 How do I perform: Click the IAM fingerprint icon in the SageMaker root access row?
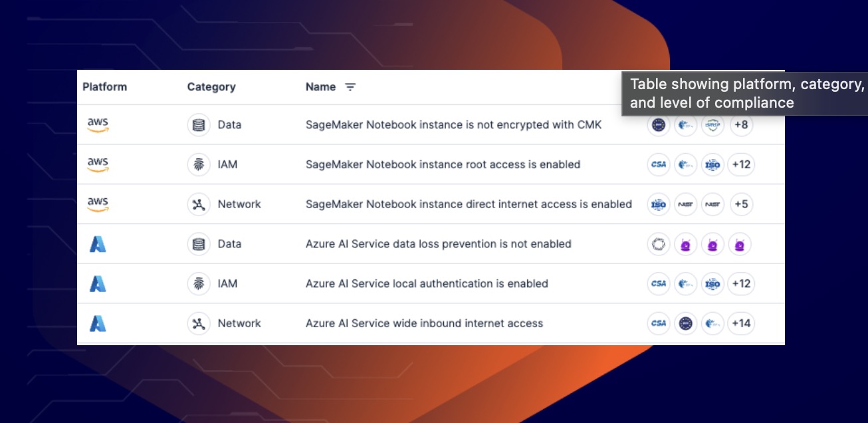click(x=198, y=164)
